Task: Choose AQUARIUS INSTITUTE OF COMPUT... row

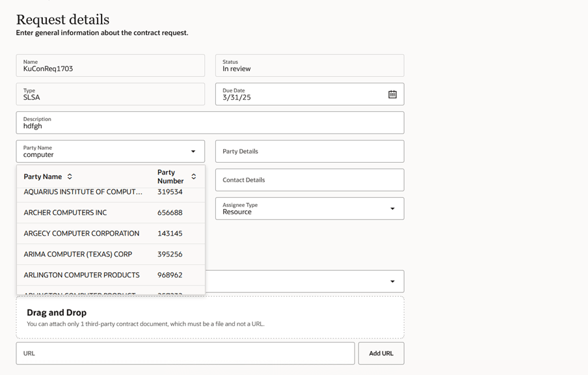Action: click(83, 193)
